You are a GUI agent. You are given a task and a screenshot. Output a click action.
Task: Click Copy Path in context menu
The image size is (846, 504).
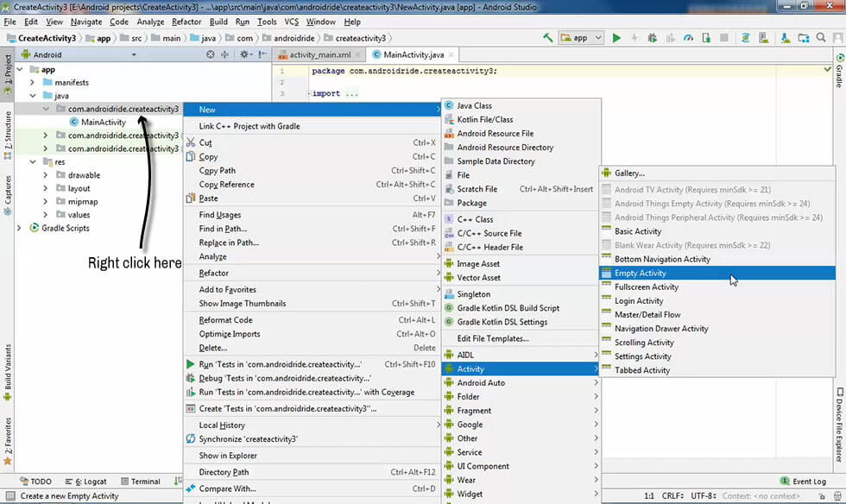pos(312,171)
